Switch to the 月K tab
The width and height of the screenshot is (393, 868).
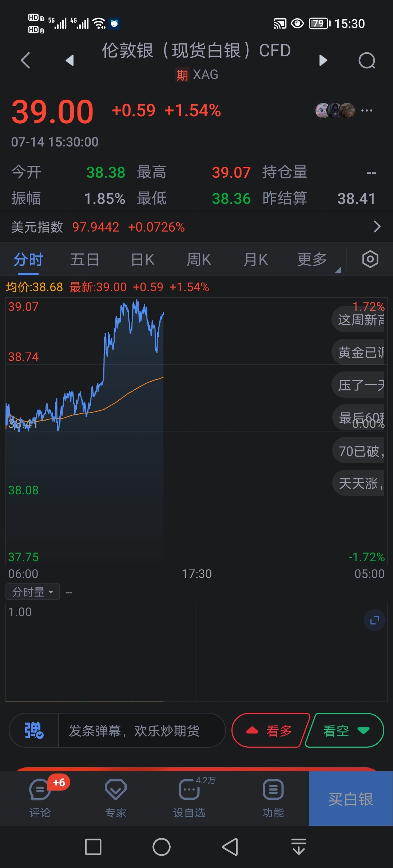pos(255,260)
